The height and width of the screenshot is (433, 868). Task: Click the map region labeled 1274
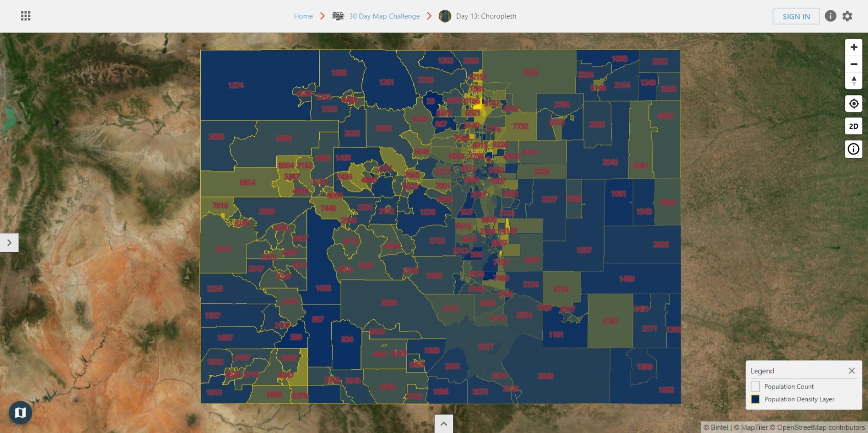pos(236,85)
